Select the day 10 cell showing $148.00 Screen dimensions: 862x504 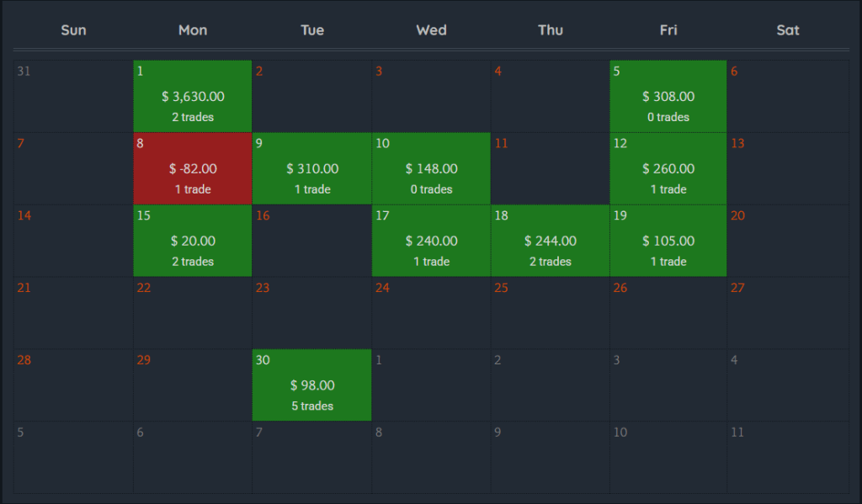click(x=431, y=168)
